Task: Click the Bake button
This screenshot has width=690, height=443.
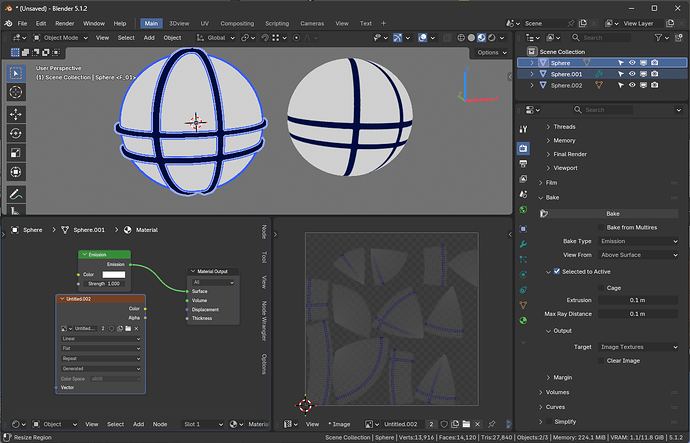Action: point(613,213)
